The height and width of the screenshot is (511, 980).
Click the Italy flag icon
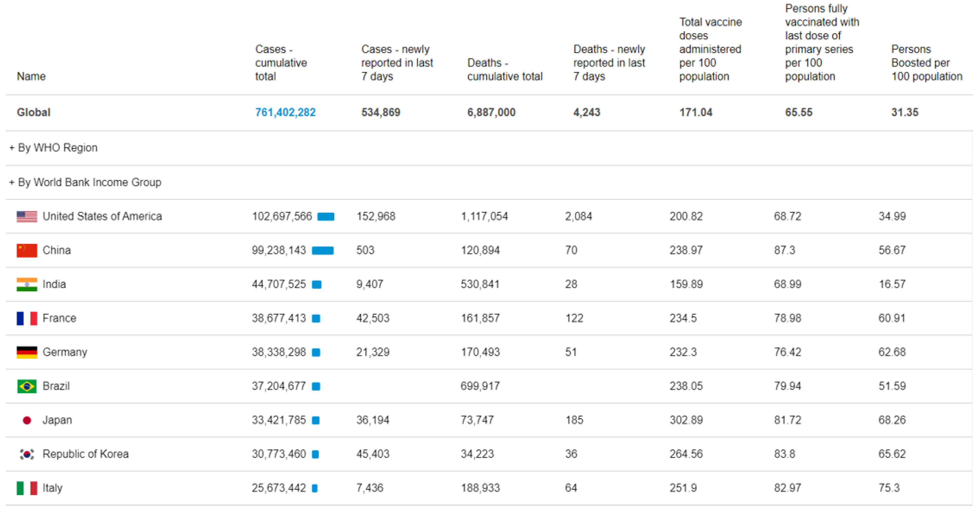pos(27,488)
